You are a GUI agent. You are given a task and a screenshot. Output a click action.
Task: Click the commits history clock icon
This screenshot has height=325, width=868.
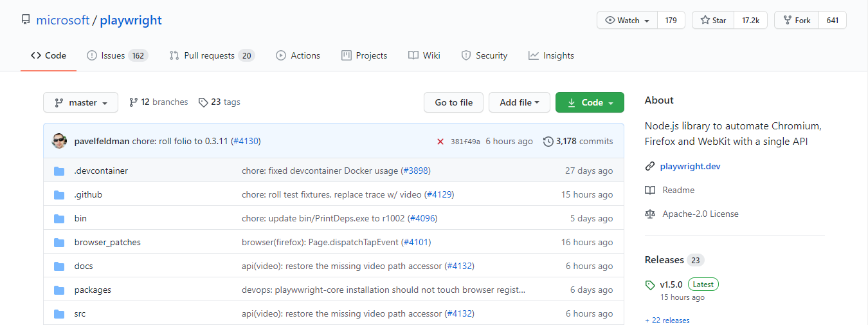pos(548,142)
